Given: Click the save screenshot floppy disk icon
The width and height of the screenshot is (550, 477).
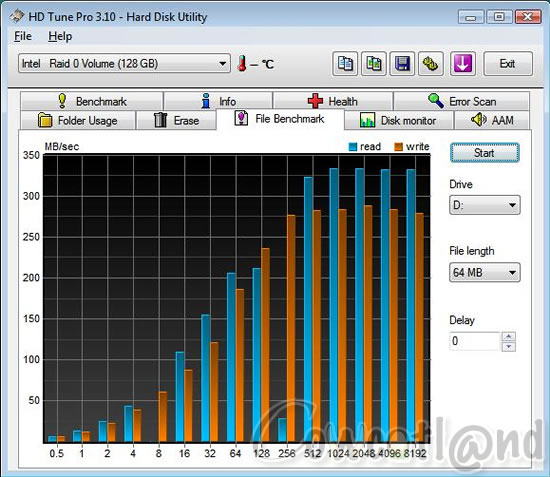Looking at the screenshot, I should point(402,64).
